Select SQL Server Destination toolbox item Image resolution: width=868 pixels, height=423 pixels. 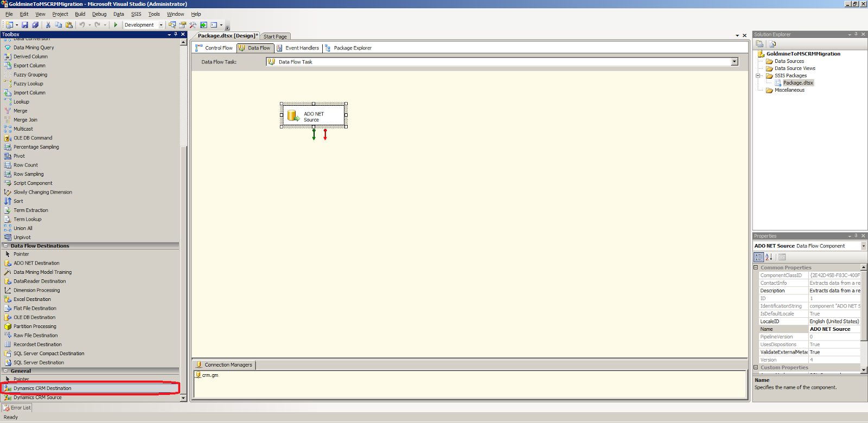[x=39, y=363]
